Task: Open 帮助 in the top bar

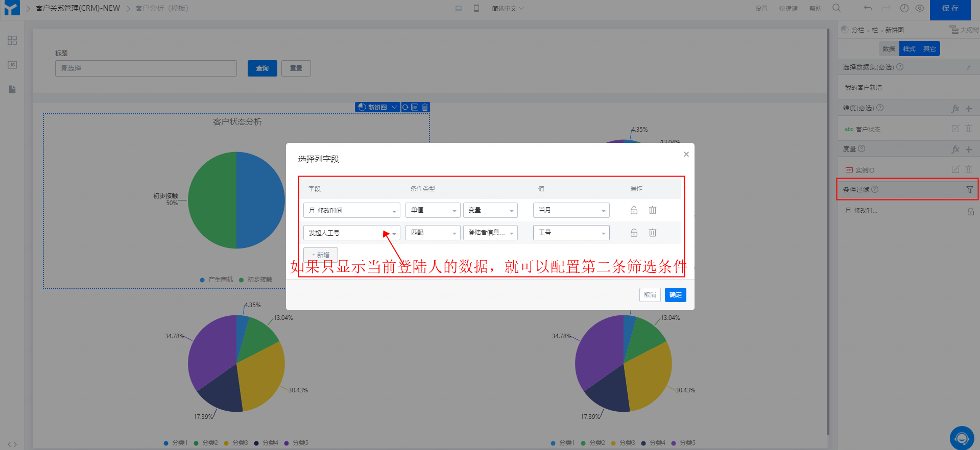Action: click(x=816, y=9)
